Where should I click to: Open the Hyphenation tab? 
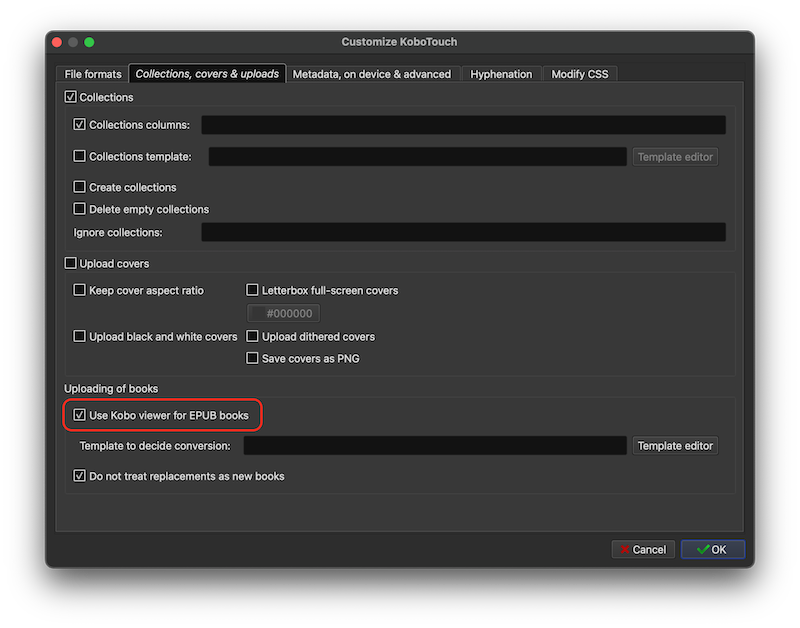point(501,74)
